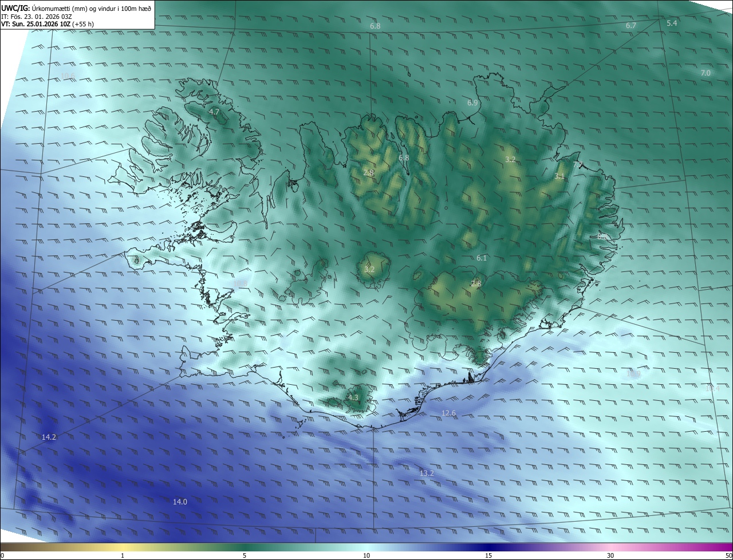This screenshot has height=560, width=733.
Task: Select the 6.1 value label
Action: [482, 258]
